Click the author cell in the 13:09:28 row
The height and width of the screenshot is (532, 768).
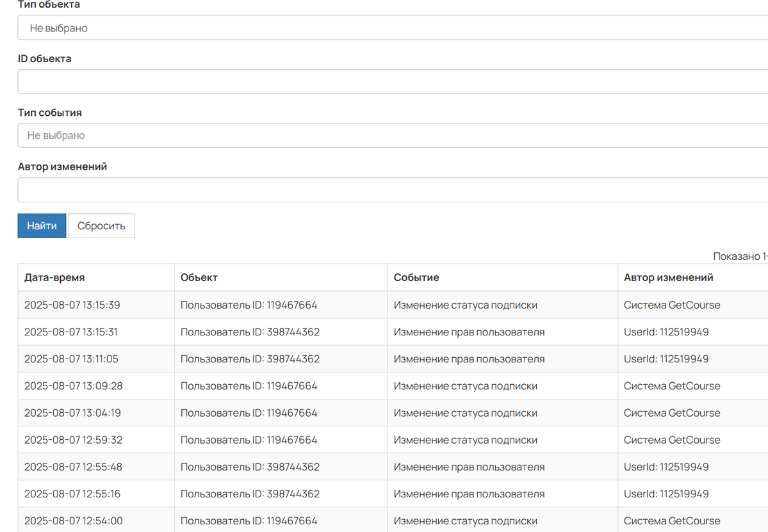(x=672, y=386)
